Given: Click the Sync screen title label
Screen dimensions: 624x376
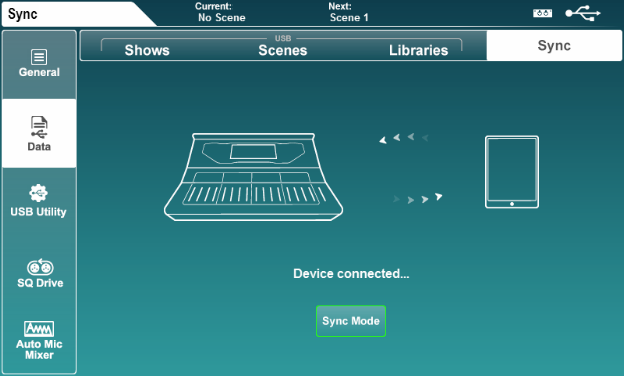Looking at the screenshot, I should point(23,14).
